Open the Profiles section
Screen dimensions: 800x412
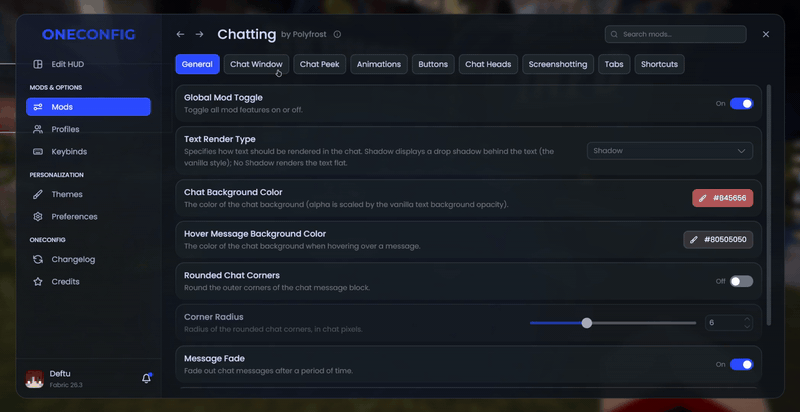(x=88, y=130)
